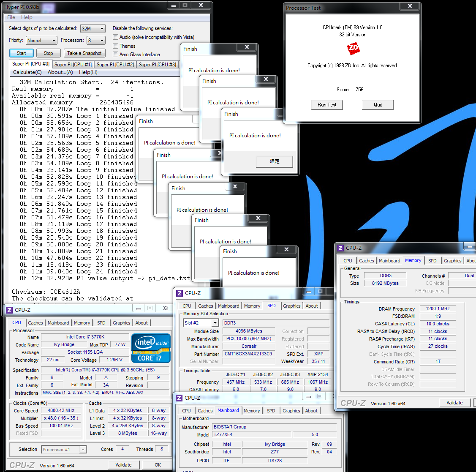Click the motherboard model field 'TZ77XE4'

(251, 434)
